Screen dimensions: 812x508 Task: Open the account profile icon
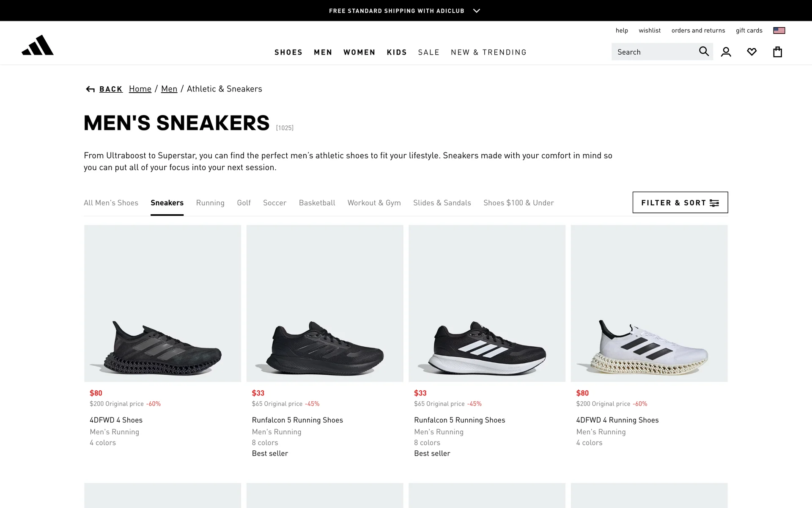(x=726, y=52)
